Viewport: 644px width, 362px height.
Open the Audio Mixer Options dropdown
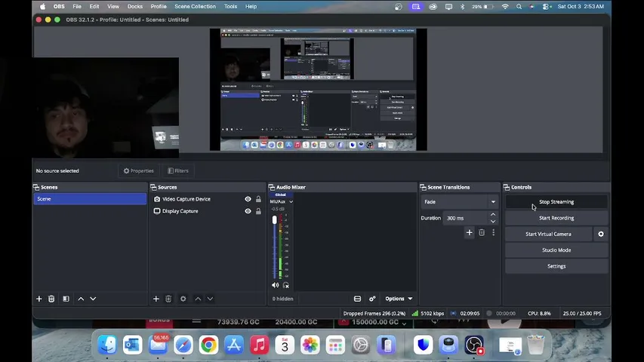point(399,299)
